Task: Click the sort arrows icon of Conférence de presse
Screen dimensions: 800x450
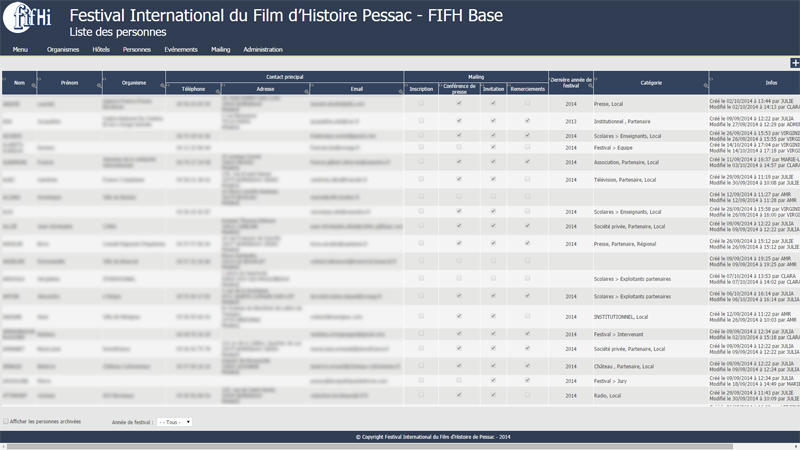Action: (441, 85)
